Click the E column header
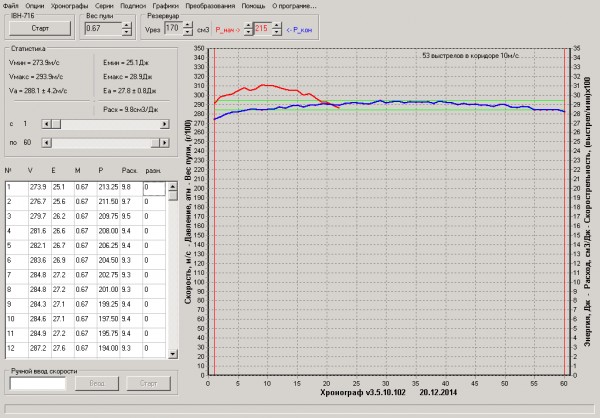 (x=54, y=170)
